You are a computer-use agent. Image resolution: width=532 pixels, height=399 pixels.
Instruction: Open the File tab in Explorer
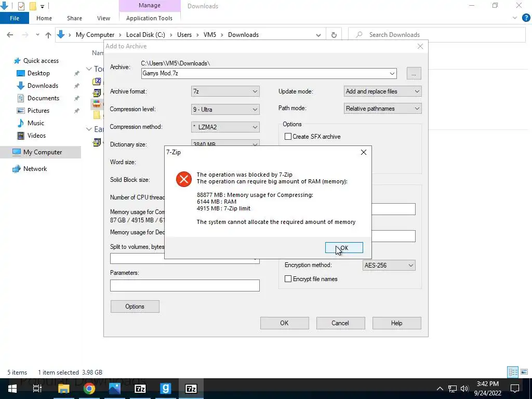click(x=14, y=18)
